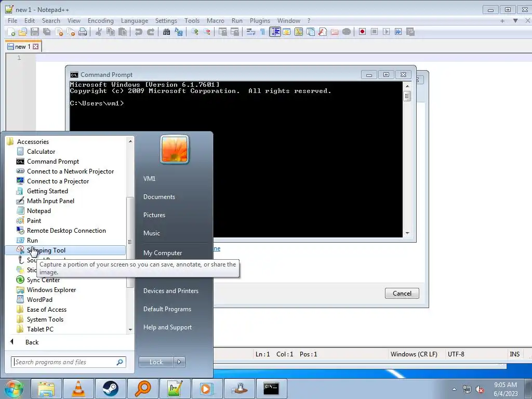
Task: Expand the Tablet PC folder
Action: [40, 329]
